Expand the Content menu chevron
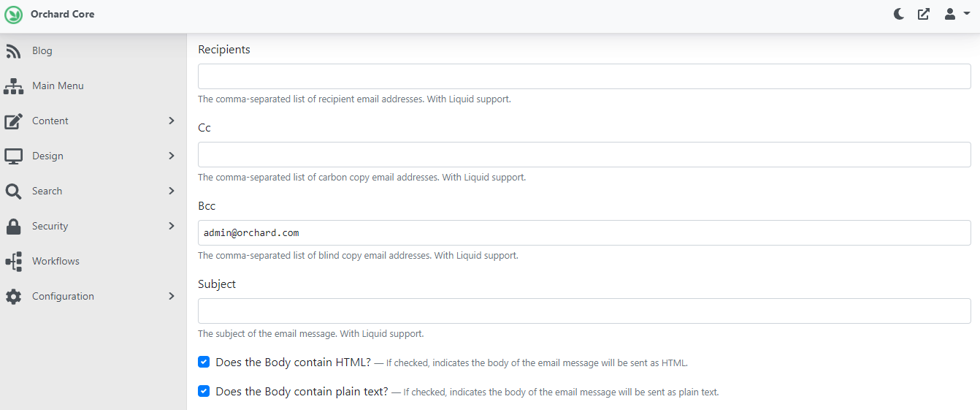The image size is (980, 410). tap(172, 121)
